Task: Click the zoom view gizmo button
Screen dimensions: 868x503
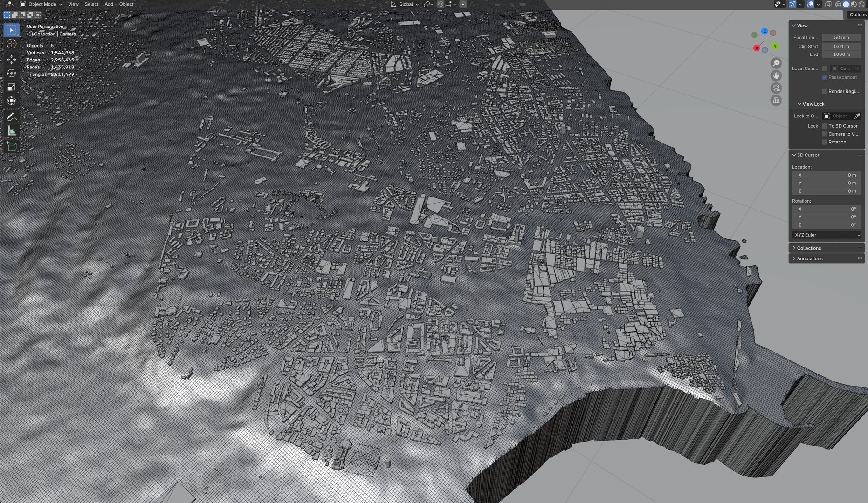Action: point(776,63)
